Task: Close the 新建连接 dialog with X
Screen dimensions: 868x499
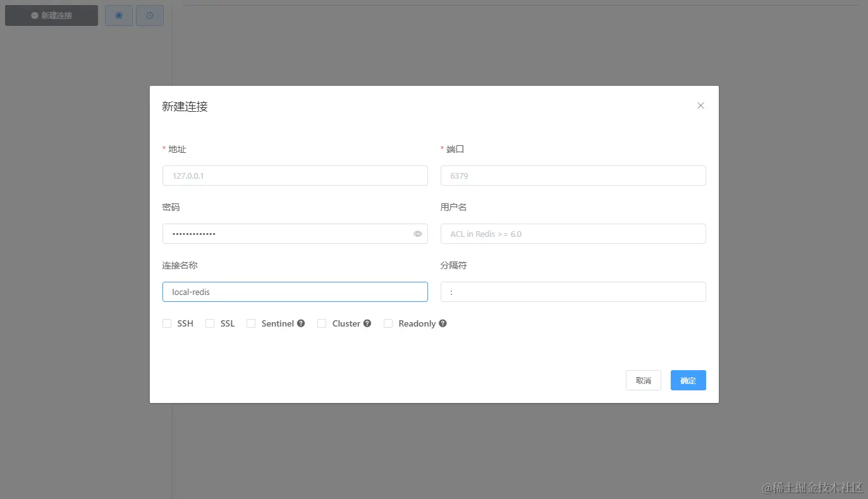Action: (x=700, y=105)
